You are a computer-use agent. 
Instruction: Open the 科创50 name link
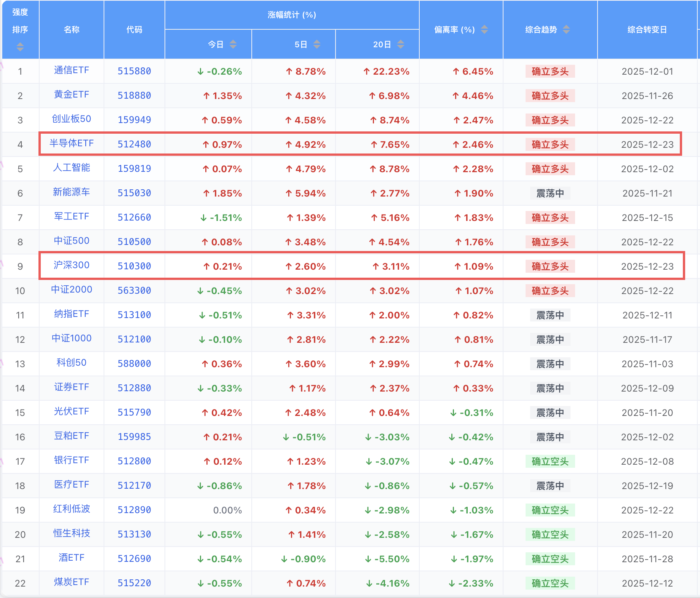coord(71,363)
